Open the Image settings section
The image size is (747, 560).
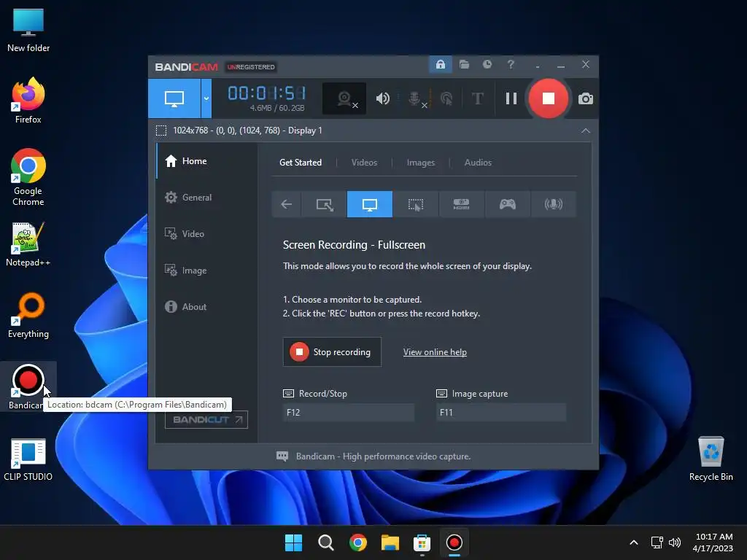pyautogui.click(x=206, y=270)
